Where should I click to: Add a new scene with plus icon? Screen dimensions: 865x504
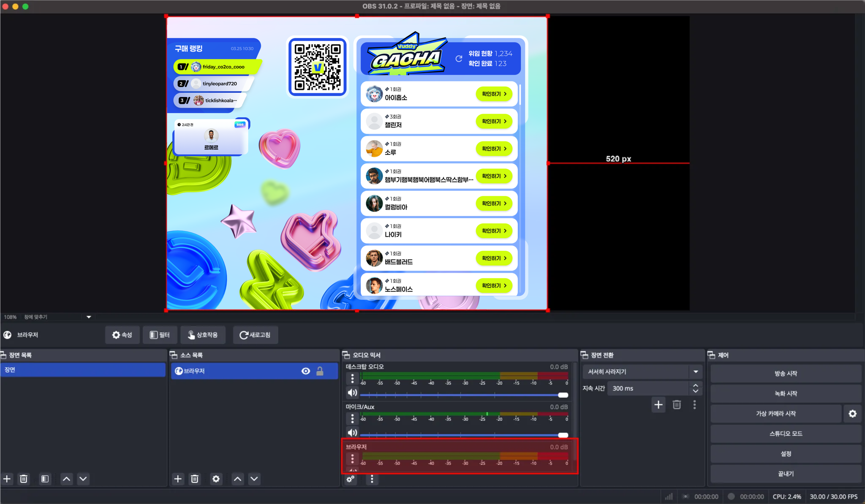pyautogui.click(x=7, y=479)
